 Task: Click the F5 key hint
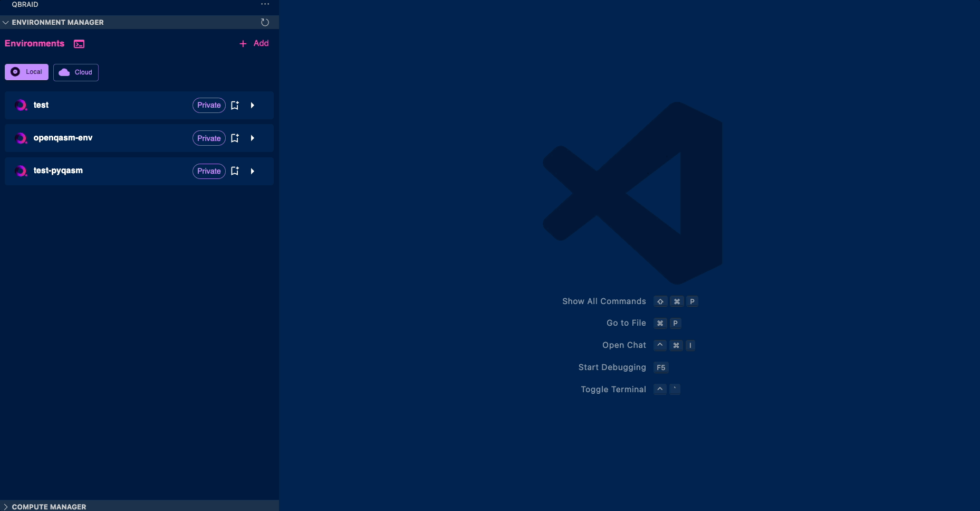[x=661, y=367]
